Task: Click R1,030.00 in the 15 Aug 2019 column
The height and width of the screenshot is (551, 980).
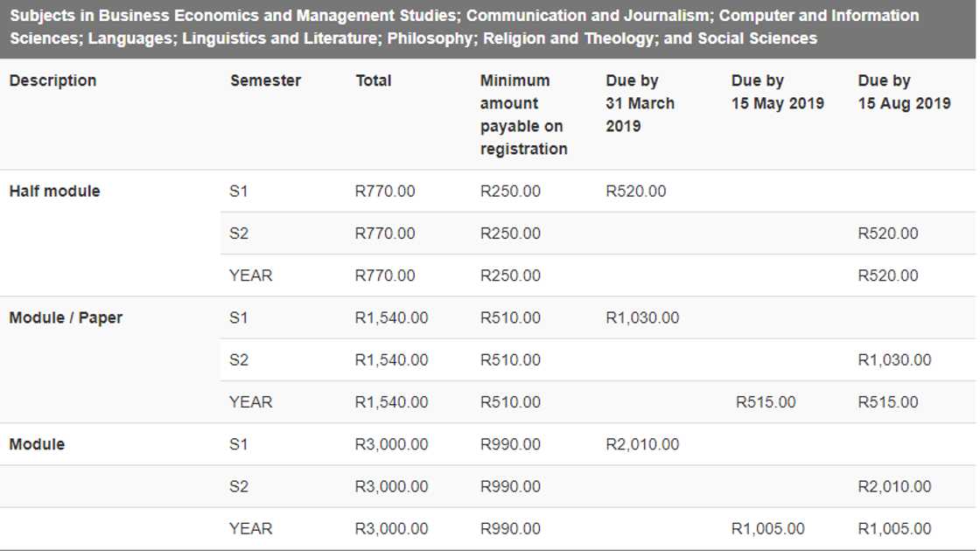Action: (894, 359)
